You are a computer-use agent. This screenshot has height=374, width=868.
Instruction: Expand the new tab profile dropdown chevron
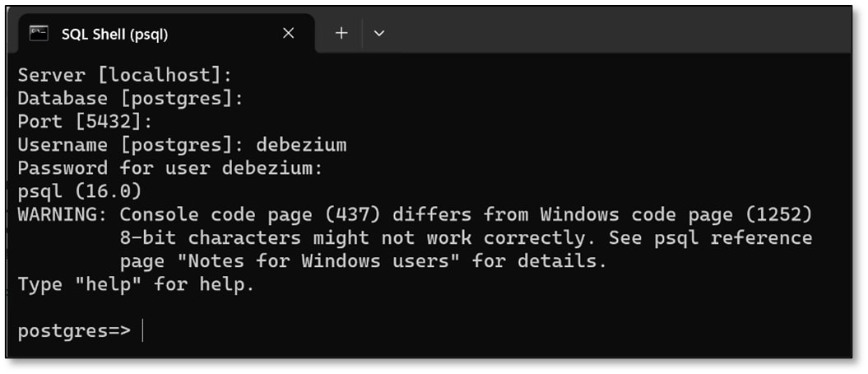pos(379,34)
